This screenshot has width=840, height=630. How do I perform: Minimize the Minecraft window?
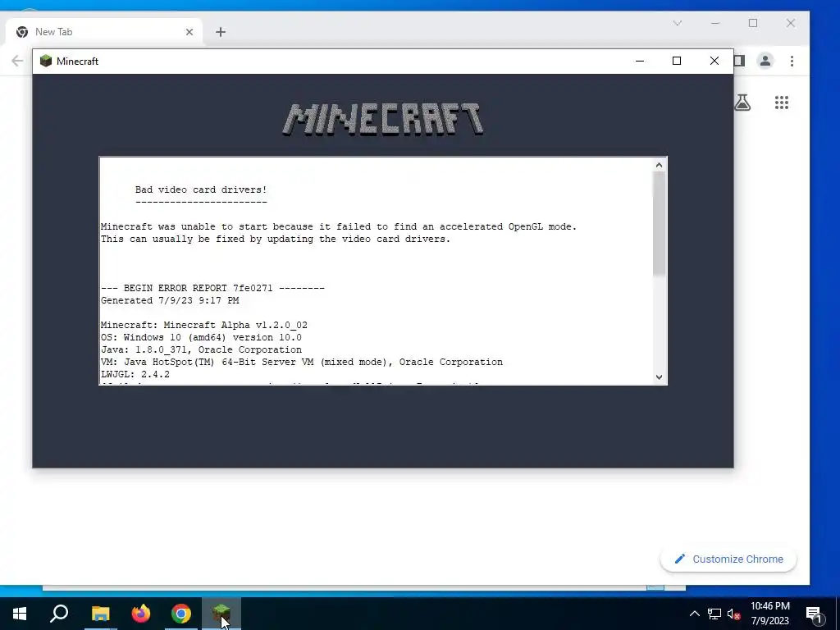click(x=640, y=61)
